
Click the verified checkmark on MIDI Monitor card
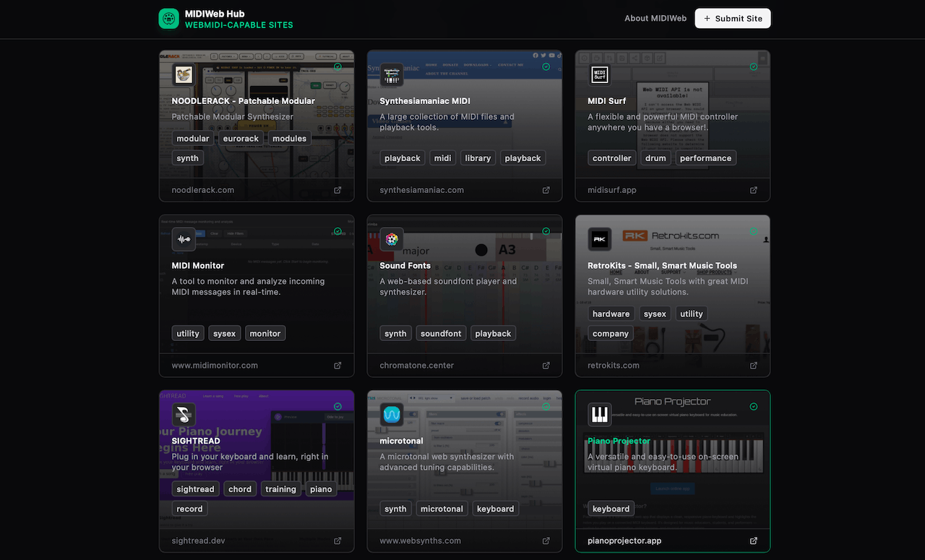point(337,231)
